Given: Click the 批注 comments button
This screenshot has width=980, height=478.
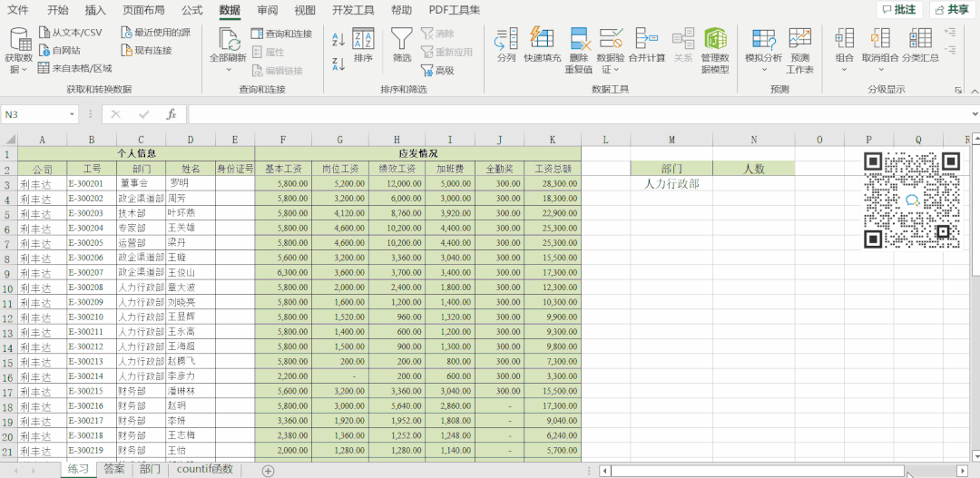Looking at the screenshot, I should point(898,9).
